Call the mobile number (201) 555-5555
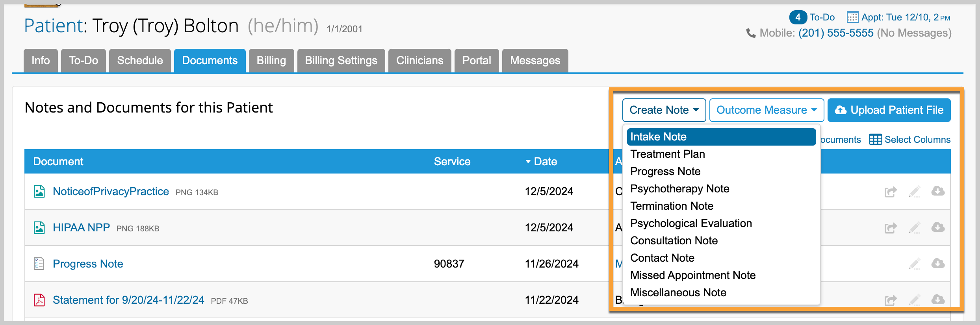This screenshot has width=980, height=325. point(835,33)
